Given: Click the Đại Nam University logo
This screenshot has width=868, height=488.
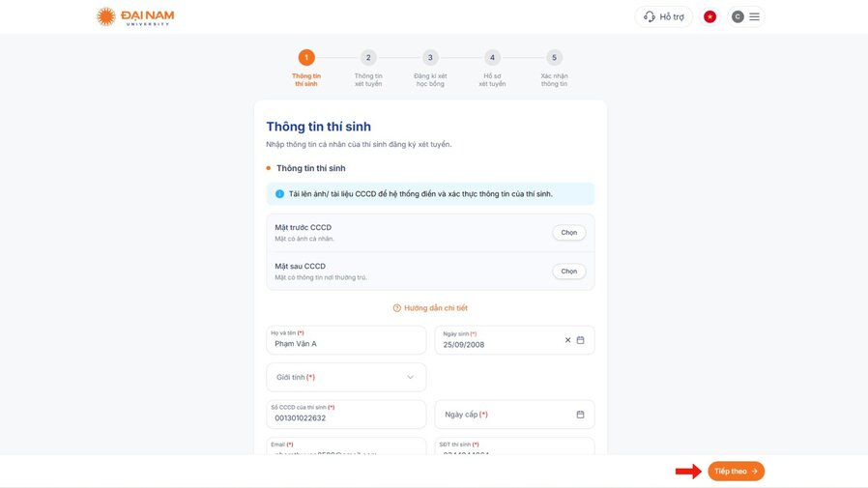Looking at the screenshot, I should point(135,16).
